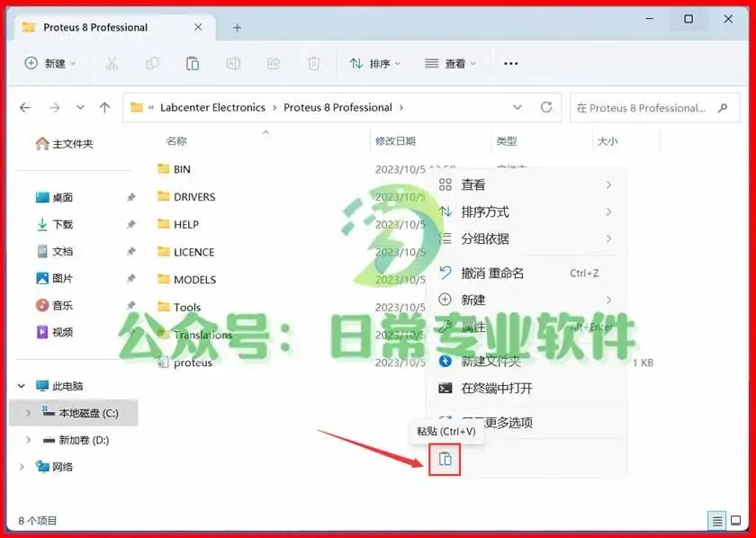Select Network (网络) in sidebar

(x=55, y=467)
